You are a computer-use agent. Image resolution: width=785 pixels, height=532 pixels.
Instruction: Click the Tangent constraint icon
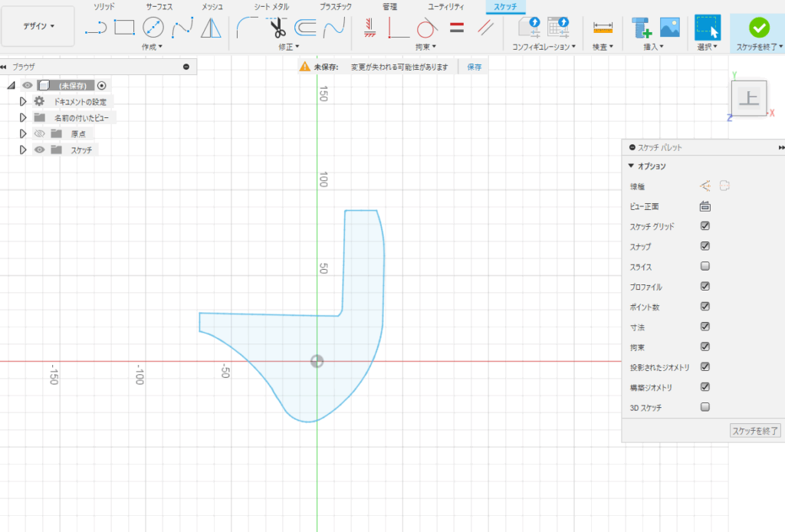pos(426,28)
